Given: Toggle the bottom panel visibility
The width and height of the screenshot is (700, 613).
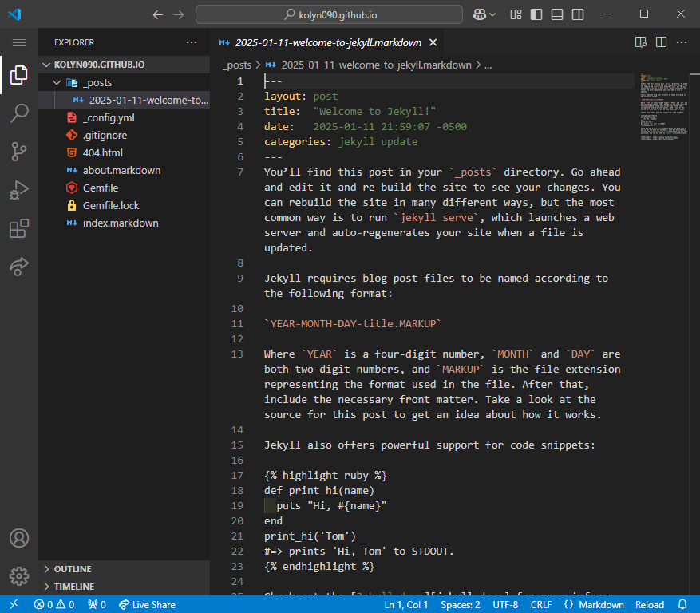Looking at the screenshot, I should coord(557,14).
